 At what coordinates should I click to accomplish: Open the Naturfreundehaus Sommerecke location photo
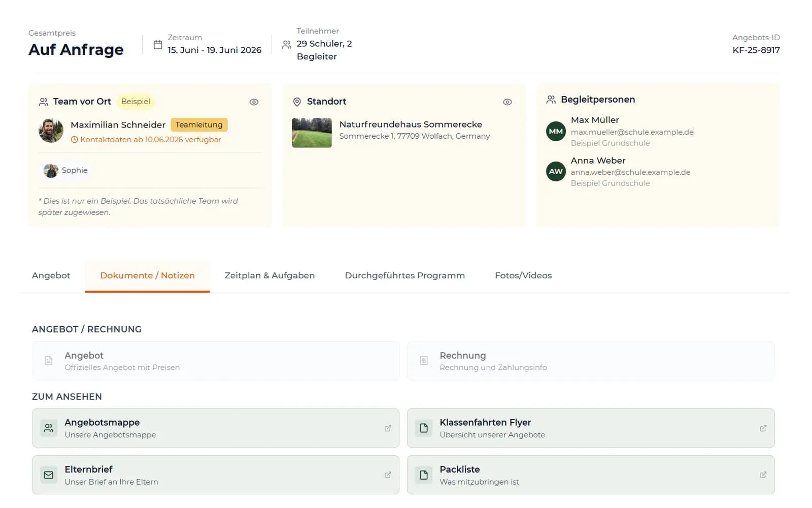(x=312, y=133)
